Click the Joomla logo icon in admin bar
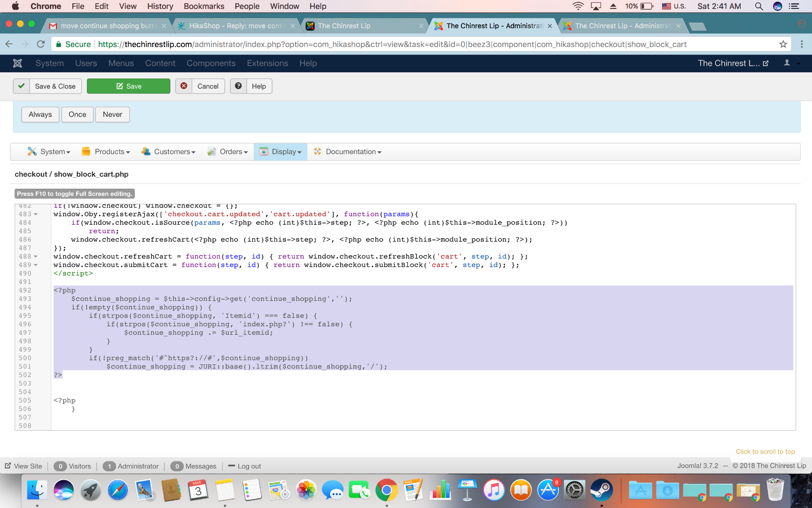 [x=17, y=63]
